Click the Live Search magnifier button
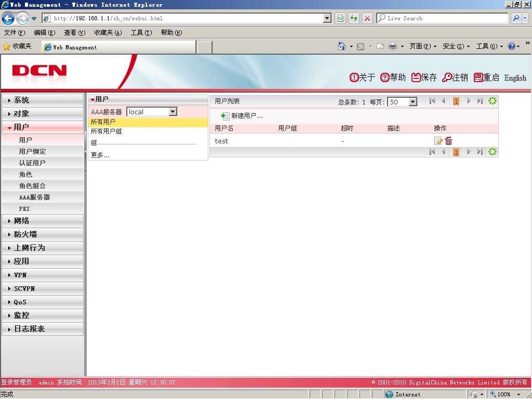Screen dimensions: 532x399 point(516,18)
